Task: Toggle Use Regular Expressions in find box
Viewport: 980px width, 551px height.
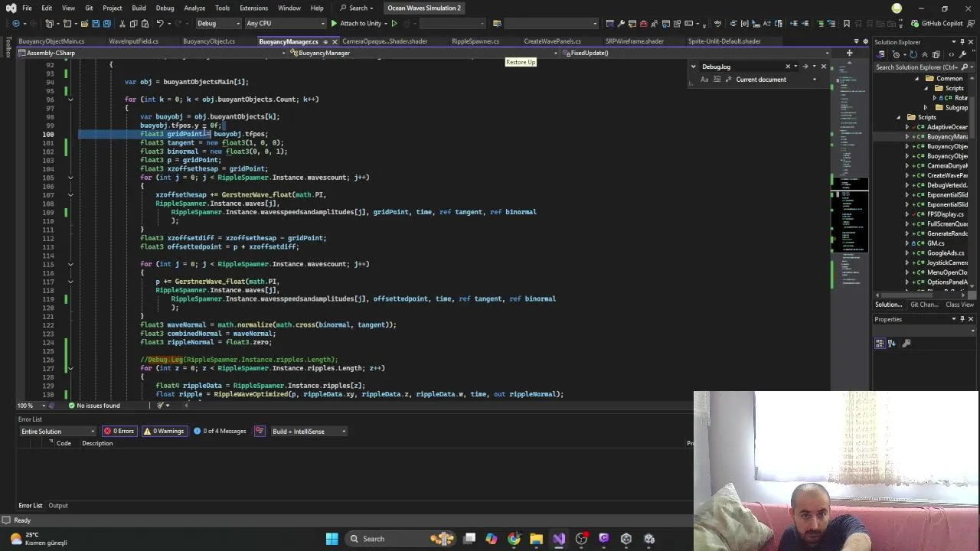Action: pos(729,80)
